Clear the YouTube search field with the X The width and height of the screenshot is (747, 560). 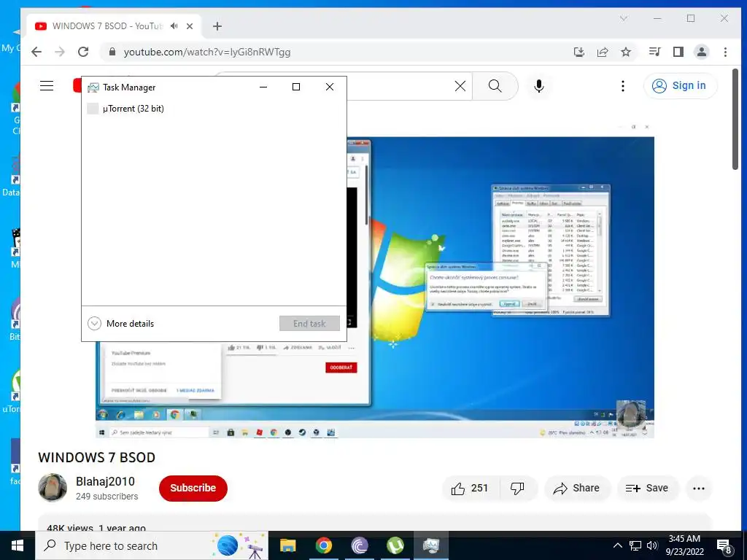pos(460,86)
